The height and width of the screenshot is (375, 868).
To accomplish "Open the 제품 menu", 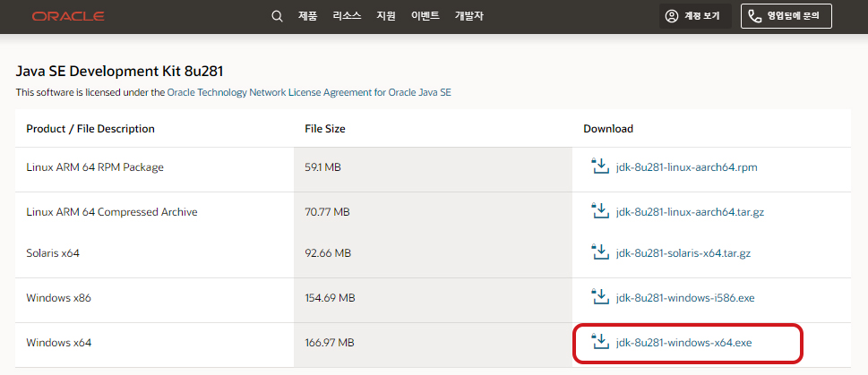I will (x=307, y=16).
